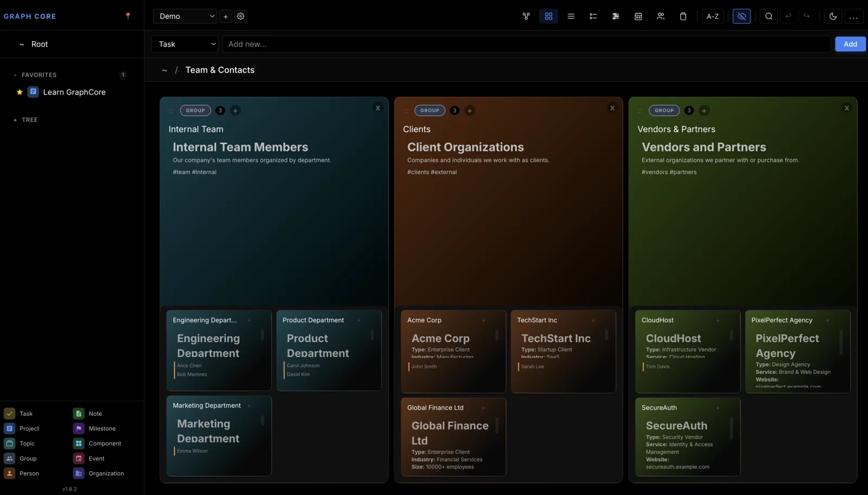Open workspace settings gear
This screenshot has width=868, height=495.
coord(240,16)
